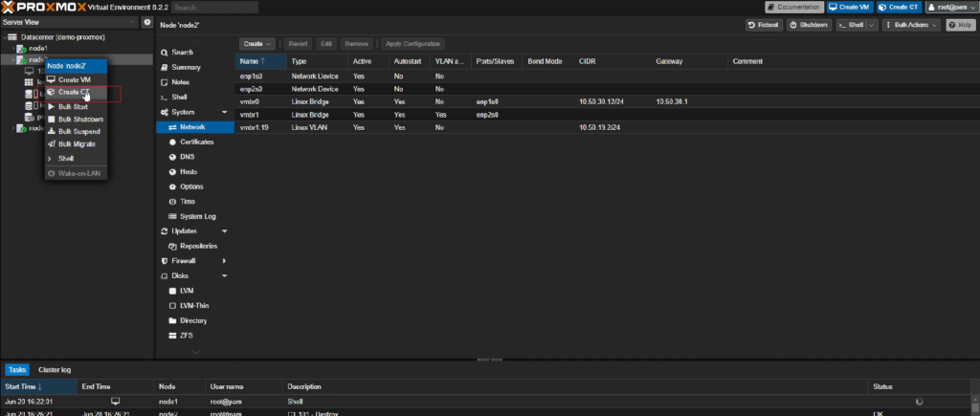This screenshot has height=416, width=980.
Task: Click the gear icon beside Server View
Action: click(x=147, y=23)
